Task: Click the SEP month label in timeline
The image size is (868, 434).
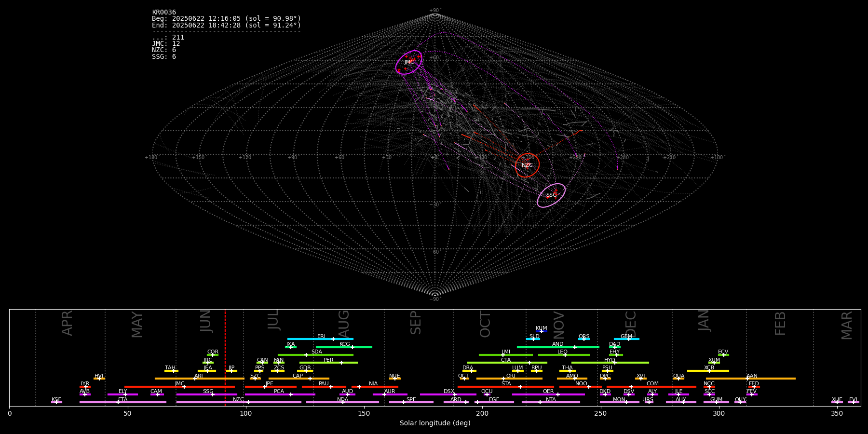Action: [416, 323]
